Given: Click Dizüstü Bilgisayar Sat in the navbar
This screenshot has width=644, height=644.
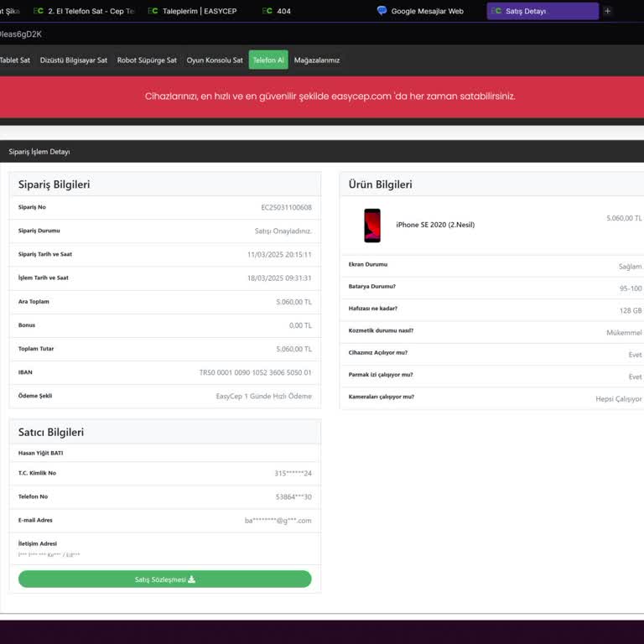Looking at the screenshot, I should tap(74, 60).
